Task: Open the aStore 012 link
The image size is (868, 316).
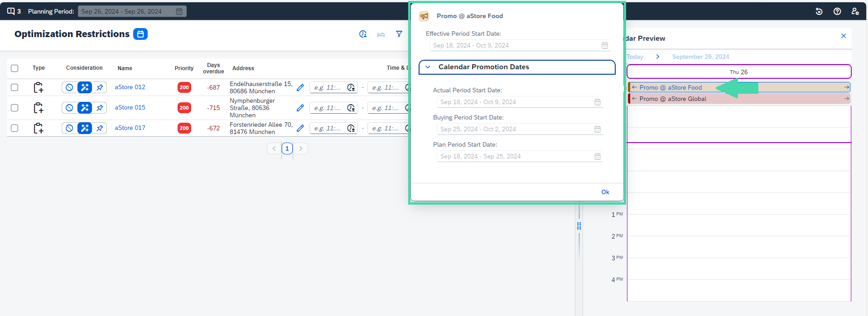Action: tap(130, 87)
